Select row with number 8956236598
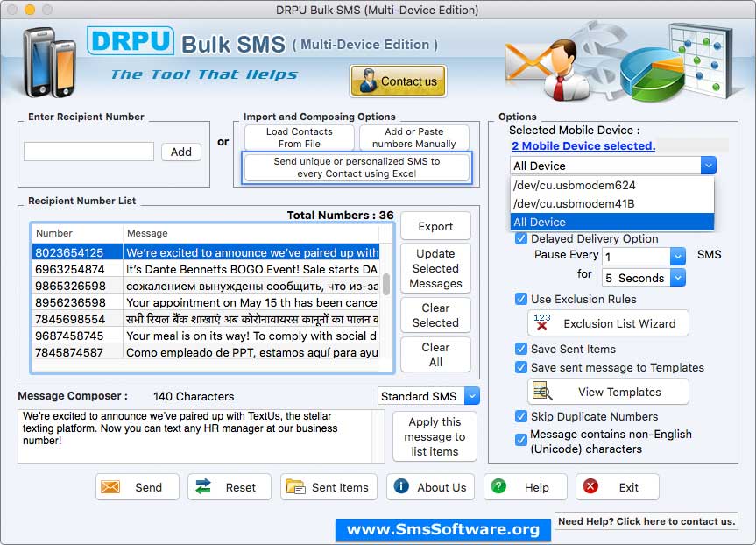The height and width of the screenshot is (545, 756). (x=207, y=302)
